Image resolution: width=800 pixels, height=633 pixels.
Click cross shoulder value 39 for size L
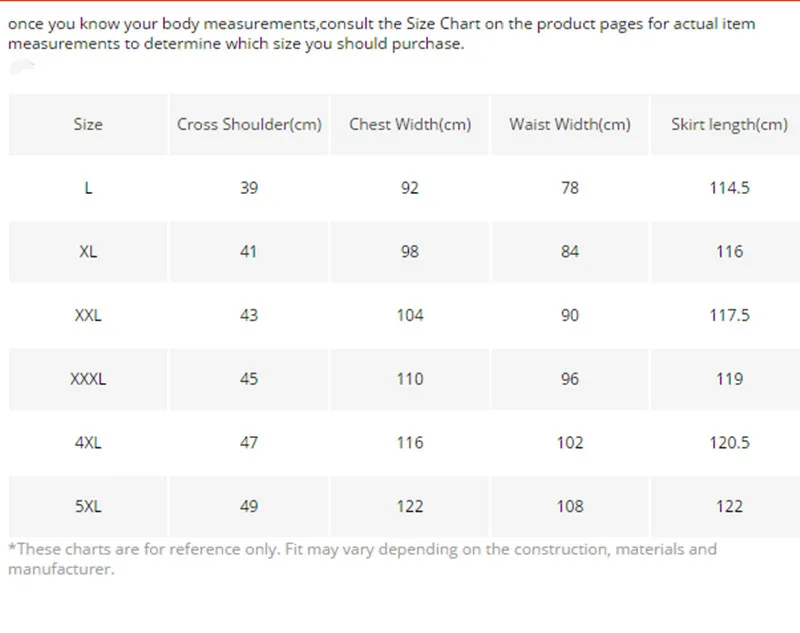(x=249, y=188)
